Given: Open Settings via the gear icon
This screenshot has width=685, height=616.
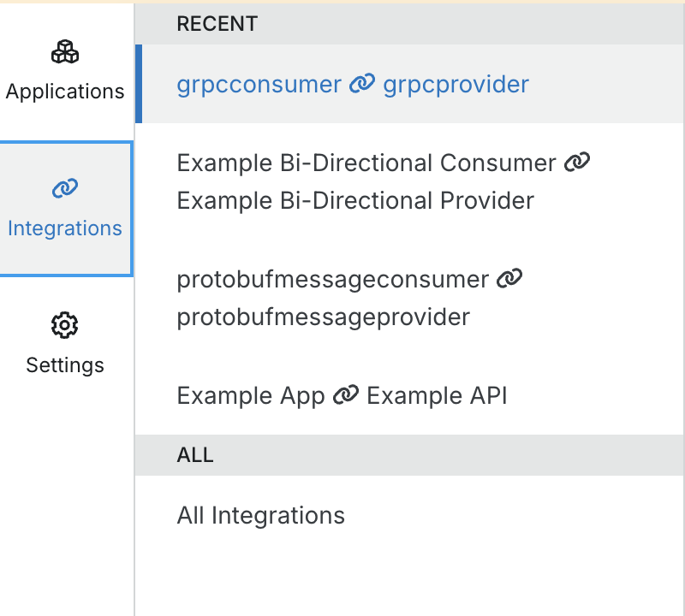Looking at the screenshot, I should tap(64, 326).
